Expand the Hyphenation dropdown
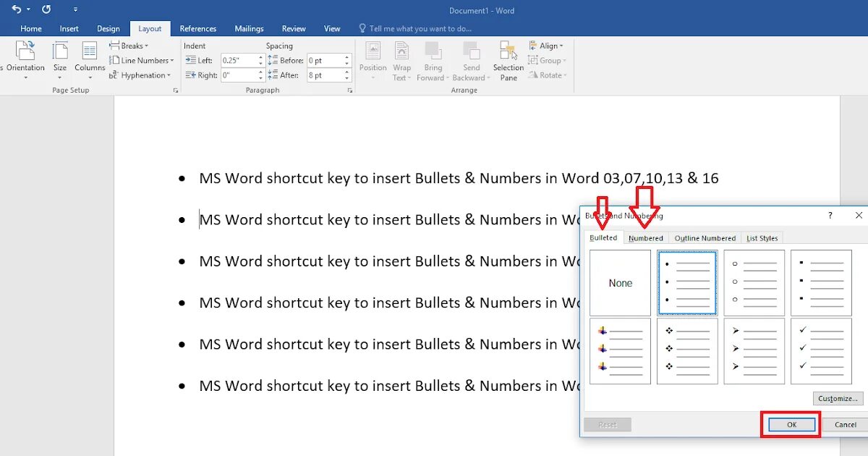868x456 pixels. (140, 75)
